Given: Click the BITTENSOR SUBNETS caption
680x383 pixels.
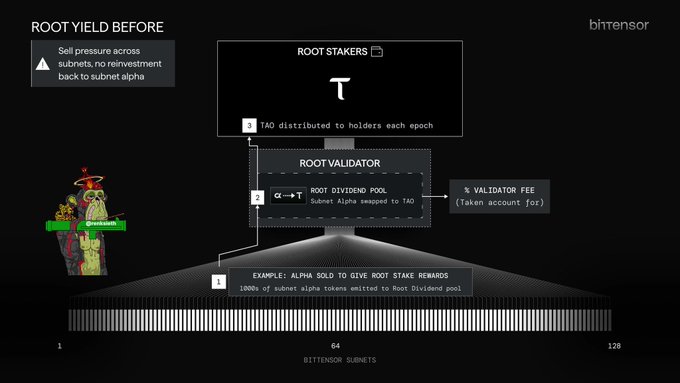Looking at the screenshot, I should (x=340, y=360).
